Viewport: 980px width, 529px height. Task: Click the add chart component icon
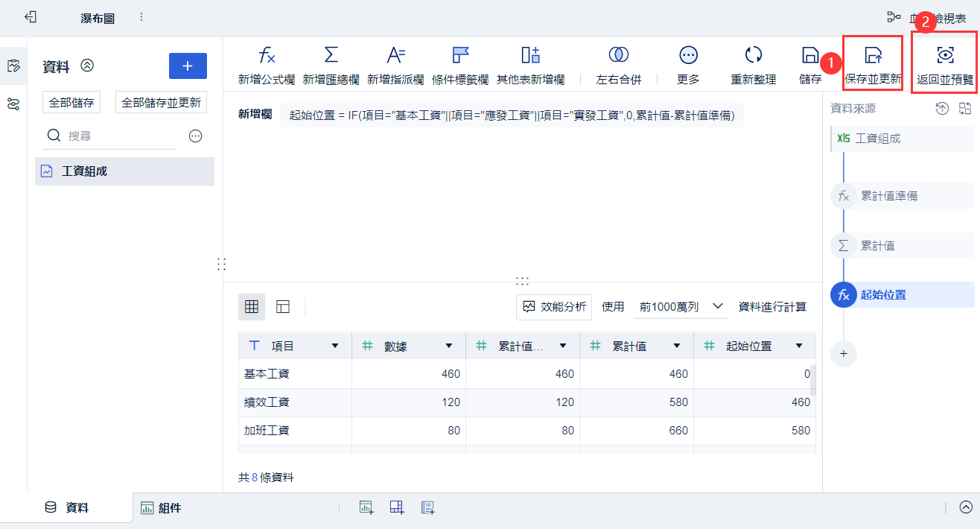[366, 507]
